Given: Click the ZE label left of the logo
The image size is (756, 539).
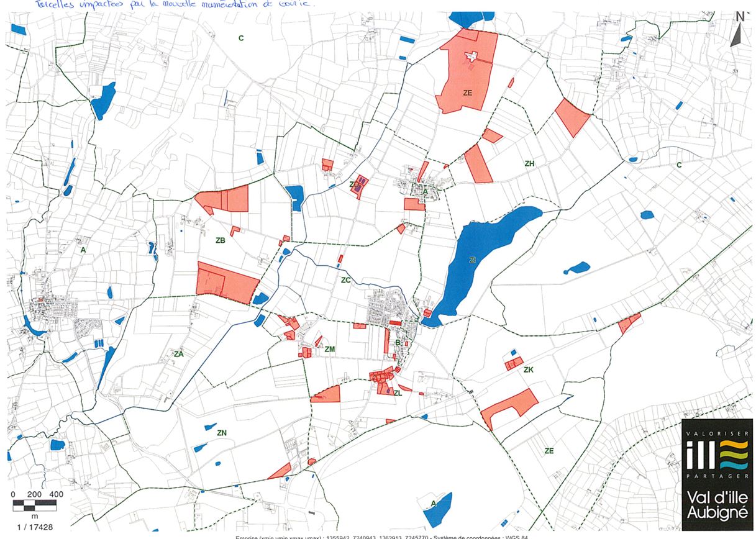Looking at the screenshot, I should pyautogui.click(x=549, y=451).
